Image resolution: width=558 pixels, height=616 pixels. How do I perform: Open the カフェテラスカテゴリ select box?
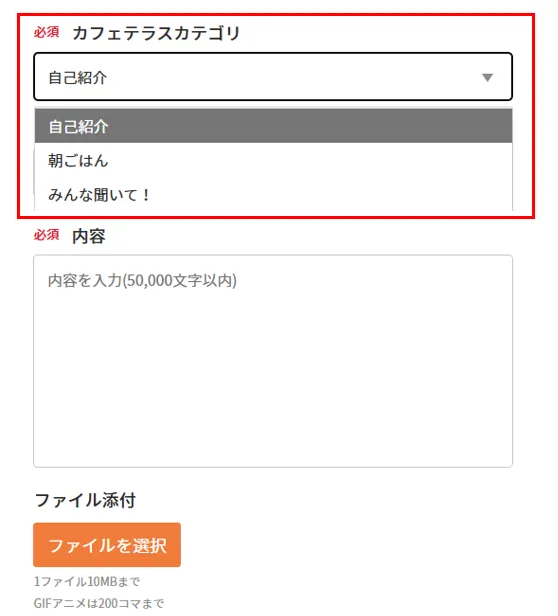[273, 77]
